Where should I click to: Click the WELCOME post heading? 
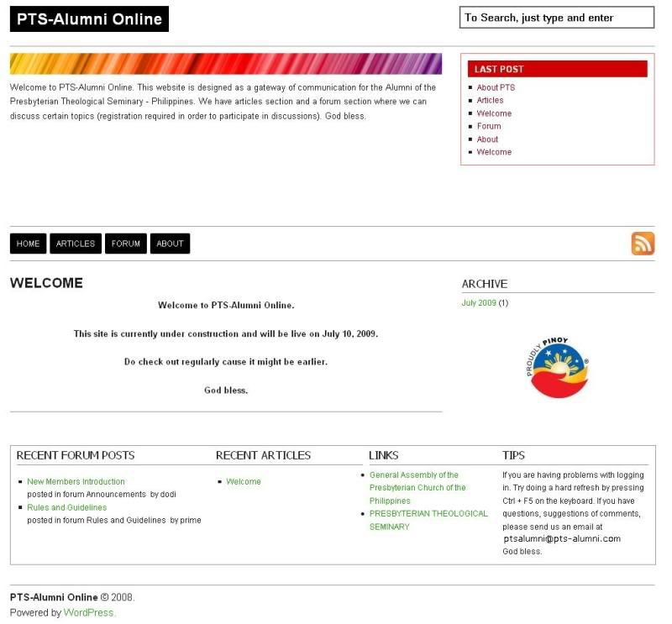[46, 283]
